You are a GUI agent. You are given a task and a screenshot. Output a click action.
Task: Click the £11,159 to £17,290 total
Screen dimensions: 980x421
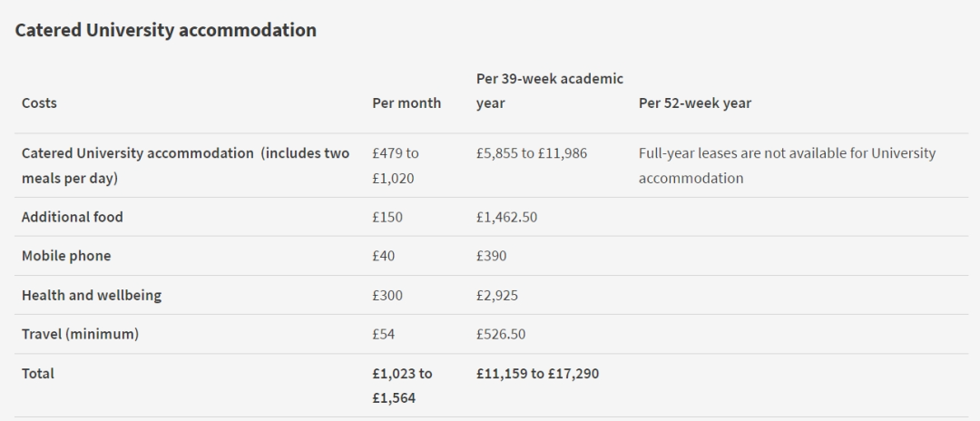click(x=537, y=373)
